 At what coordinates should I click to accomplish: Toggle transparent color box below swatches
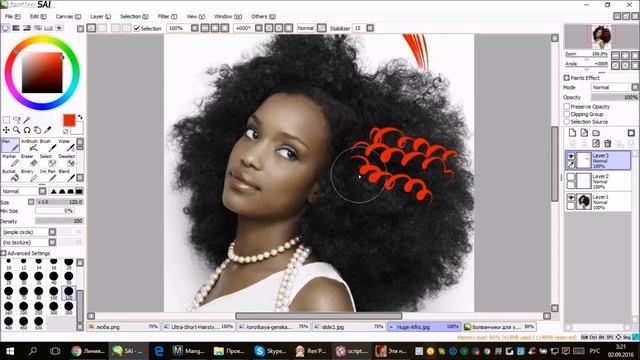66,131
